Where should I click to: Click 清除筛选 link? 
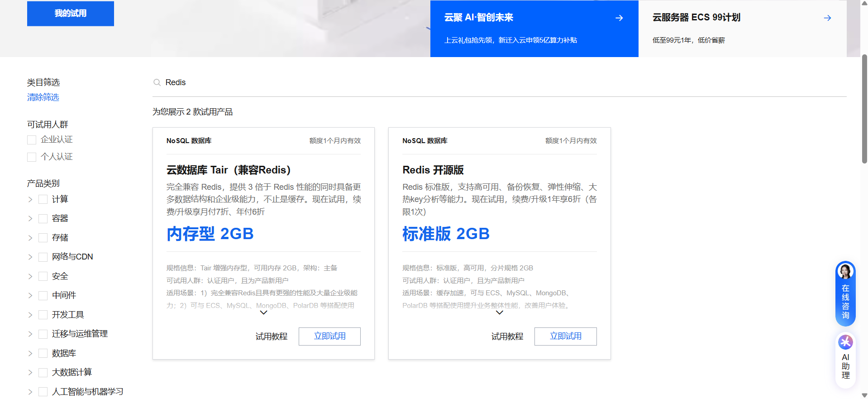point(43,97)
